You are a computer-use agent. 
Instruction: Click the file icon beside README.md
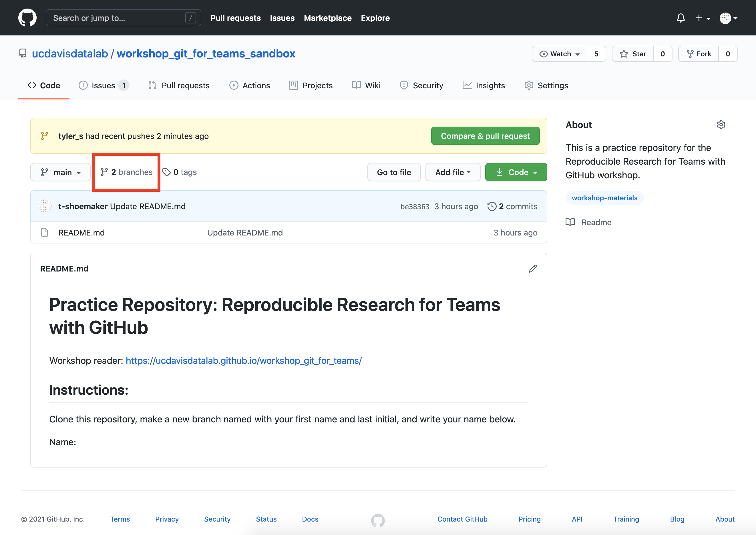click(45, 233)
